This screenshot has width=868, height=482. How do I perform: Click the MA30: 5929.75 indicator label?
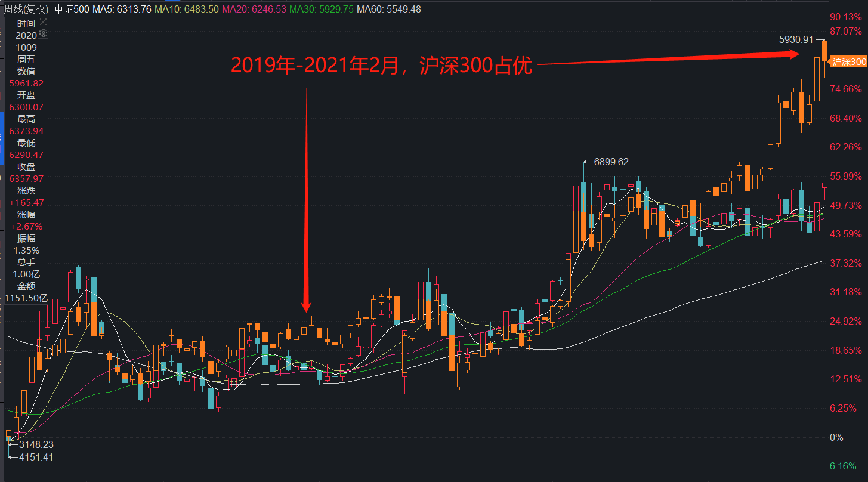tap(321, 9)
